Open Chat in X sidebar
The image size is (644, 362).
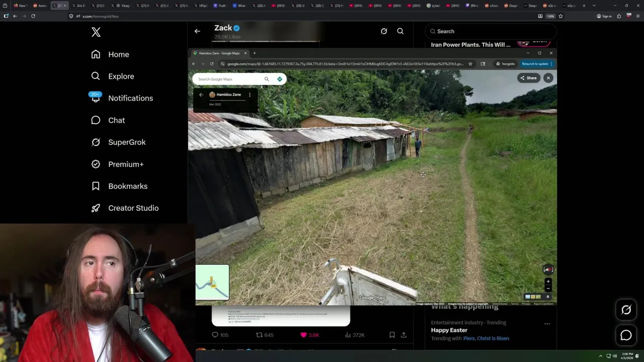[x=108, y=120]
